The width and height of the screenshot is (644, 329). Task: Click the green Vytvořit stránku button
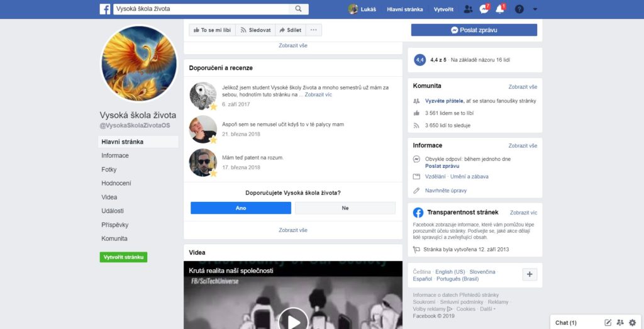(x=123, y=257)
